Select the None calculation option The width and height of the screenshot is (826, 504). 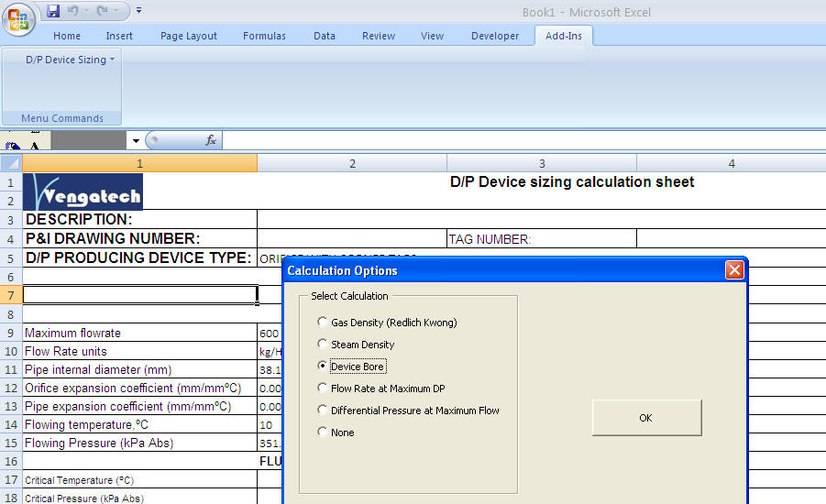pos(322,433)
